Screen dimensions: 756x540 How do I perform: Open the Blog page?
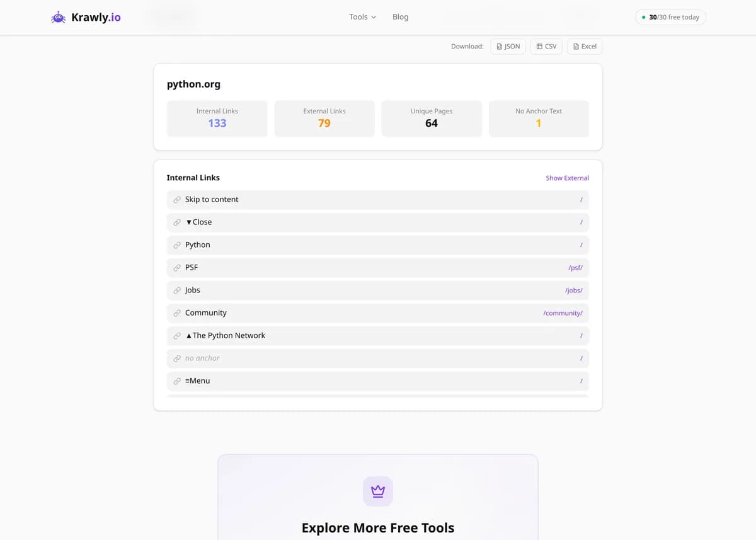(x=401, y=17)
